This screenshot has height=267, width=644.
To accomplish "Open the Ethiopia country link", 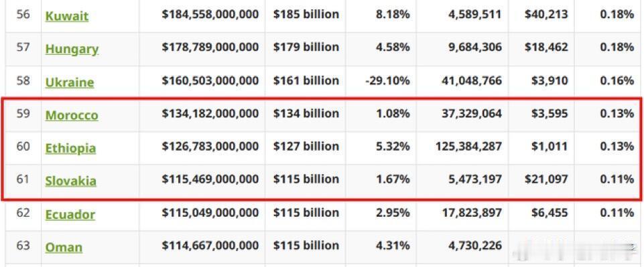I will point(70,148).
